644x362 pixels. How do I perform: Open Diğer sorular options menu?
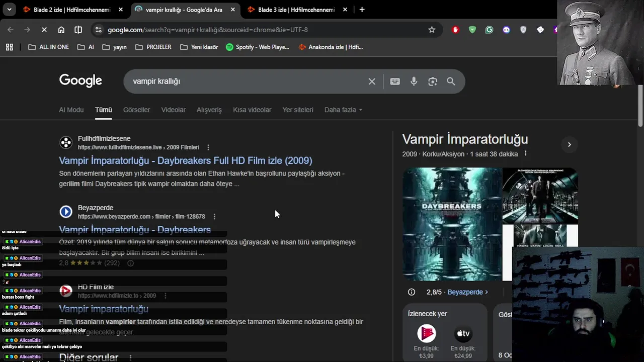(130, 357)
